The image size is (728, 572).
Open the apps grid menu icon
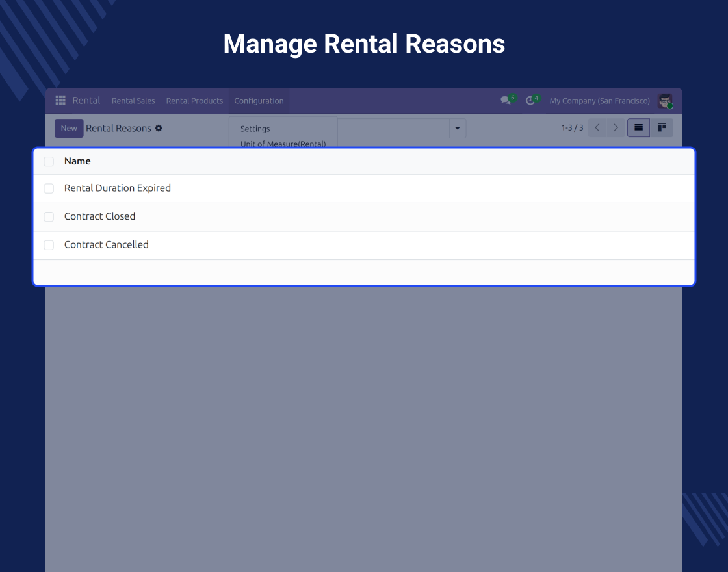pos(60,100)
